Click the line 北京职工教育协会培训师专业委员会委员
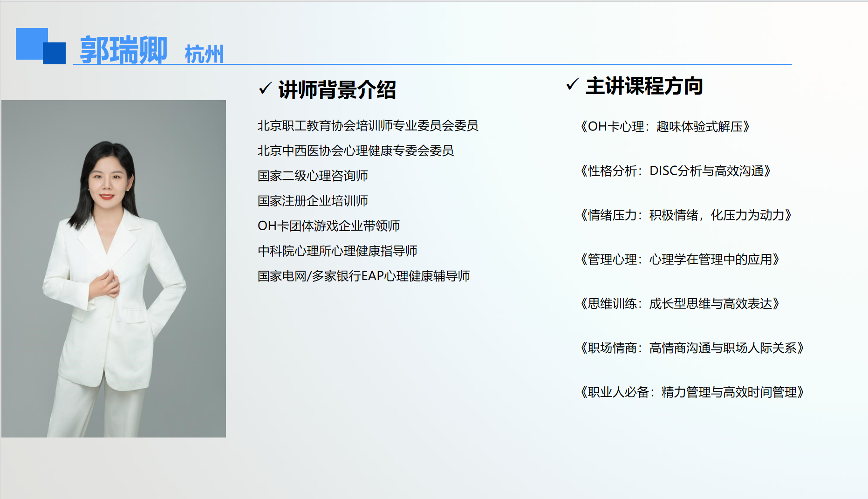The image size is (868, 499). pos(368,126)
